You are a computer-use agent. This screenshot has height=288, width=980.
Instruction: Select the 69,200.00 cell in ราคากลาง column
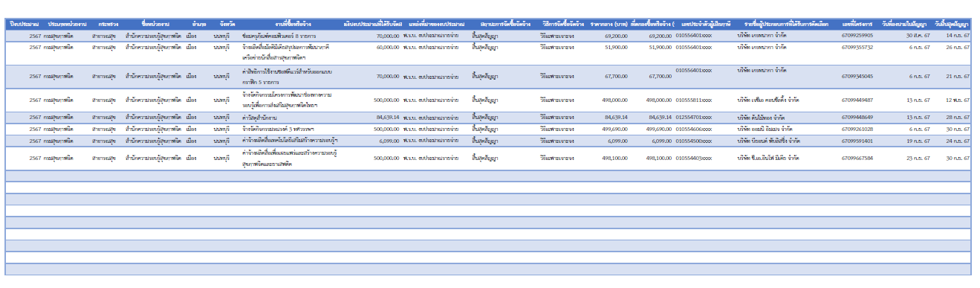click(616, 36)
